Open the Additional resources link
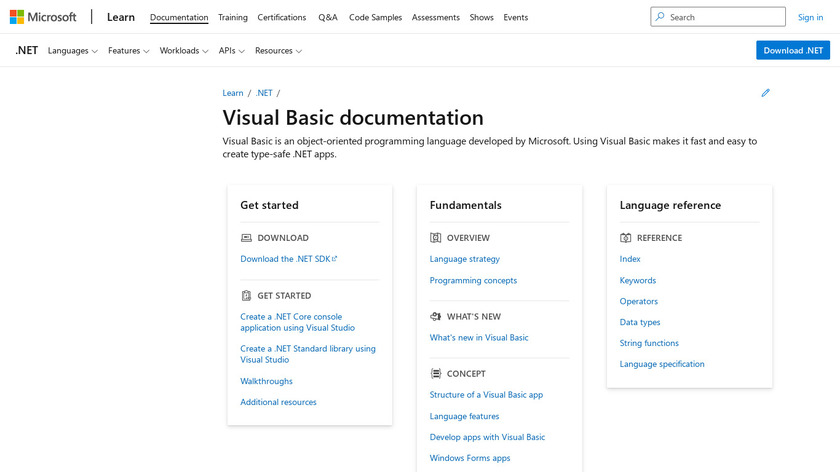 278,402
